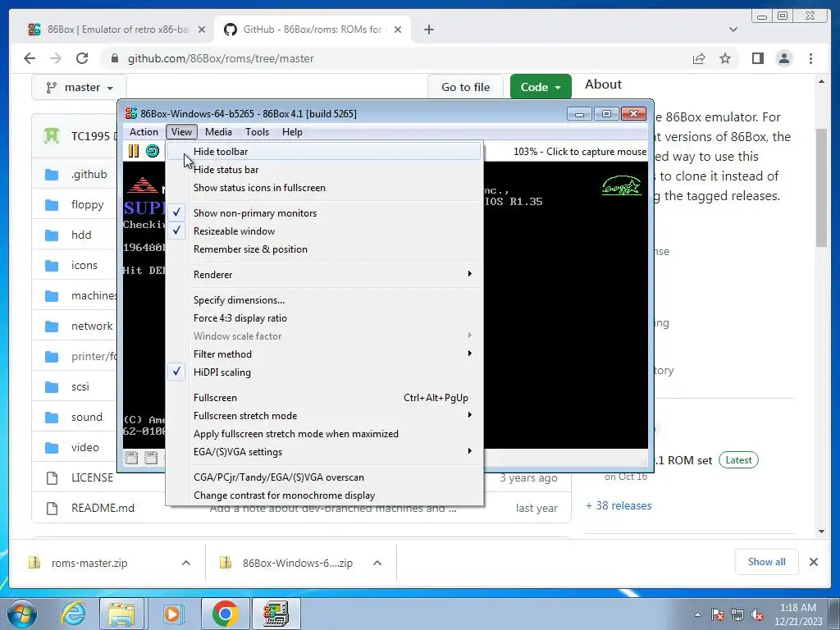840x630 pixels.
Task: Open the green Code dropdown button
Action: [x=541, y=87]
